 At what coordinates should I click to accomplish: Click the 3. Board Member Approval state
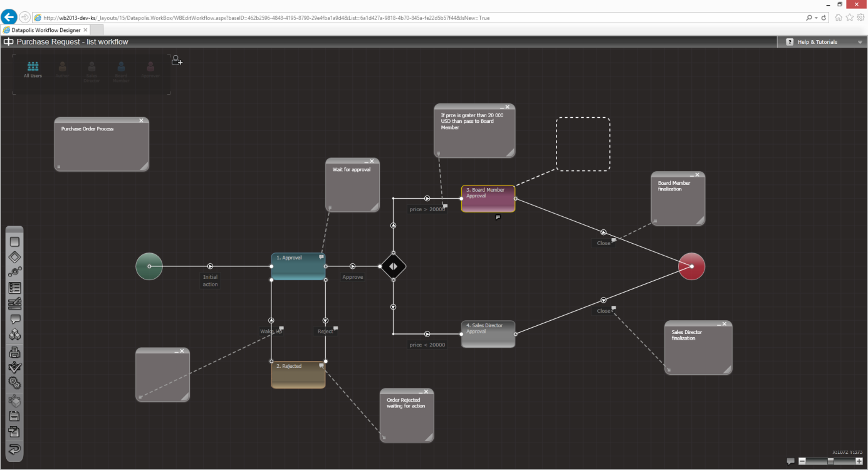click(488, 199)
